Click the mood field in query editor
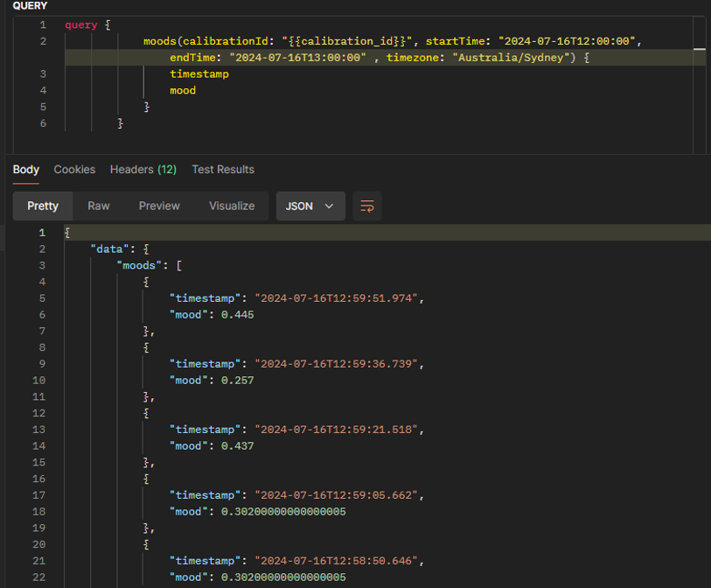 pyautogui.click(x=183, y=90)
